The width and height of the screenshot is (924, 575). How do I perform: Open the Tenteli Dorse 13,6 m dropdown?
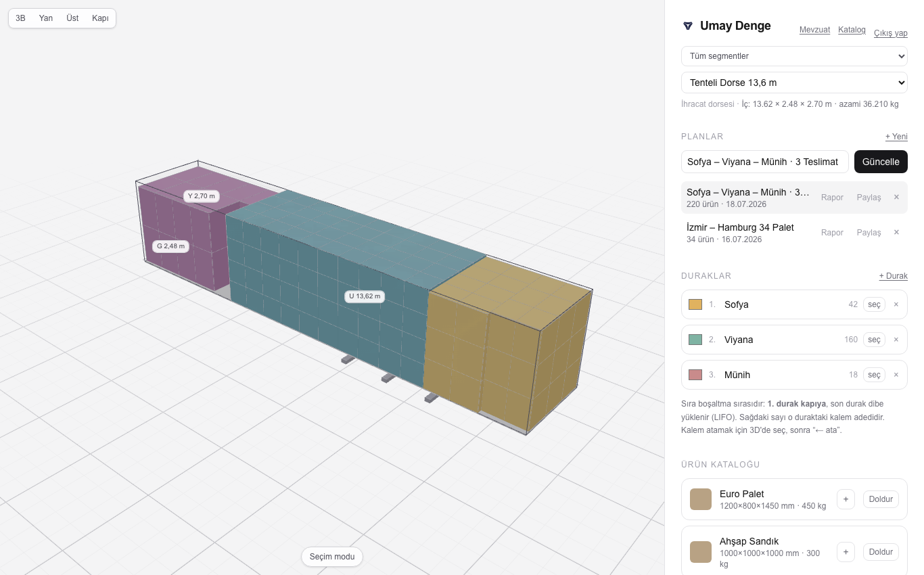coord(794,83)
